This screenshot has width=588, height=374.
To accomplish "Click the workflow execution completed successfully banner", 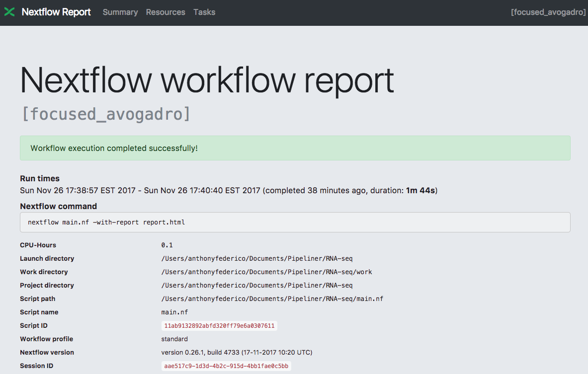I will click(x=295, y=148).
